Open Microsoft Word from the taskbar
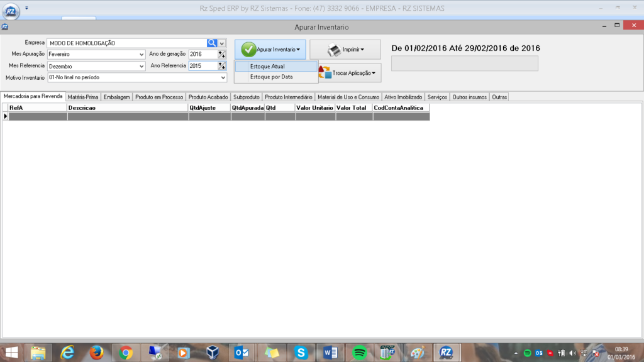Viewport: 644px width, 362px height. point(331,352)
